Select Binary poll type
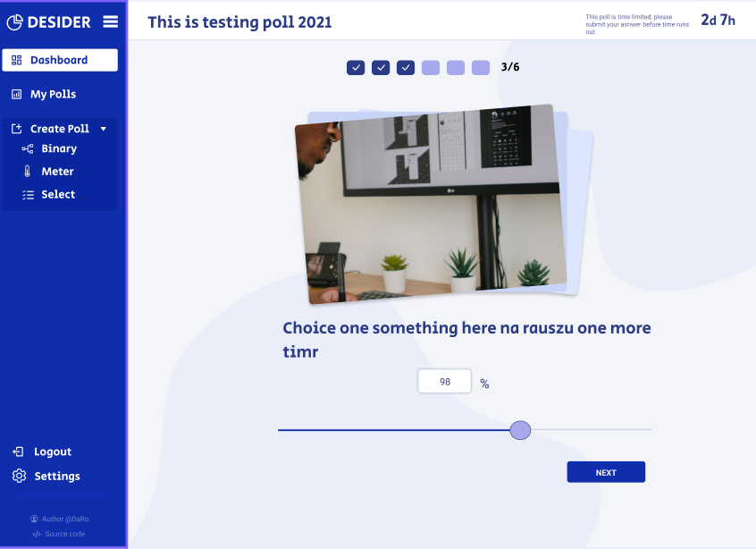This screenshot has width=756, height=549. point(59,148)
